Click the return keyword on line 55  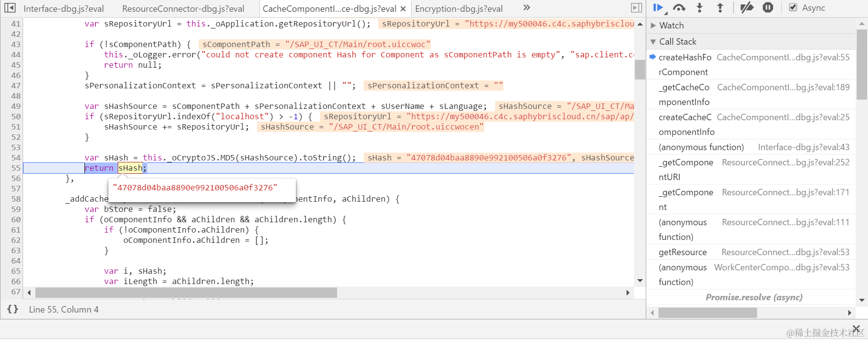click(x=99, y=168)
